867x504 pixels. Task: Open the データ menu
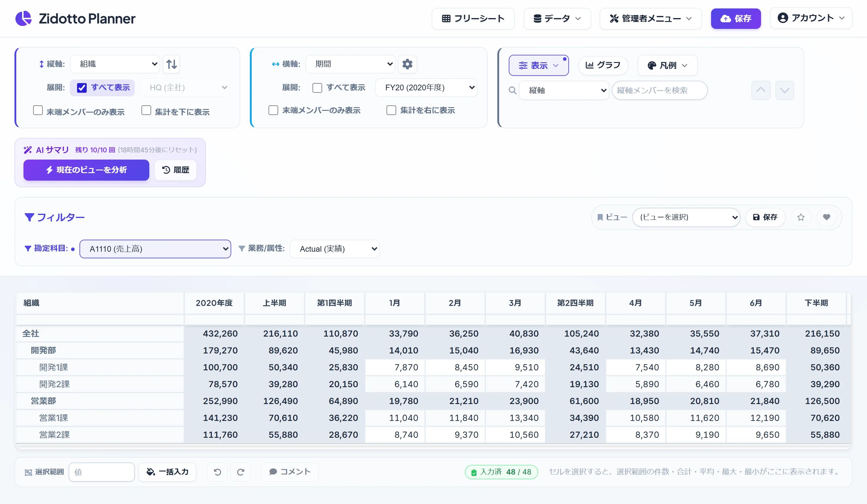(557, 18)
